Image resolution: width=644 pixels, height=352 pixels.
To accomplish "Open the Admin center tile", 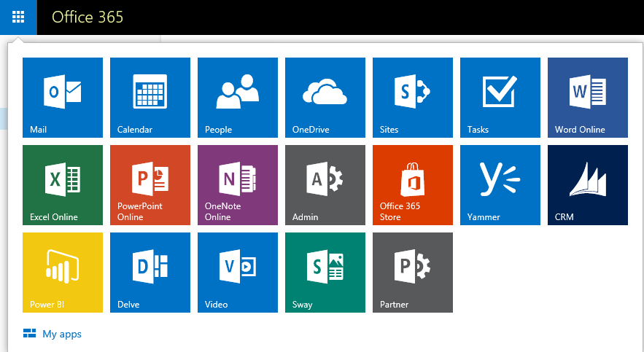I will (x=325, y=185).
